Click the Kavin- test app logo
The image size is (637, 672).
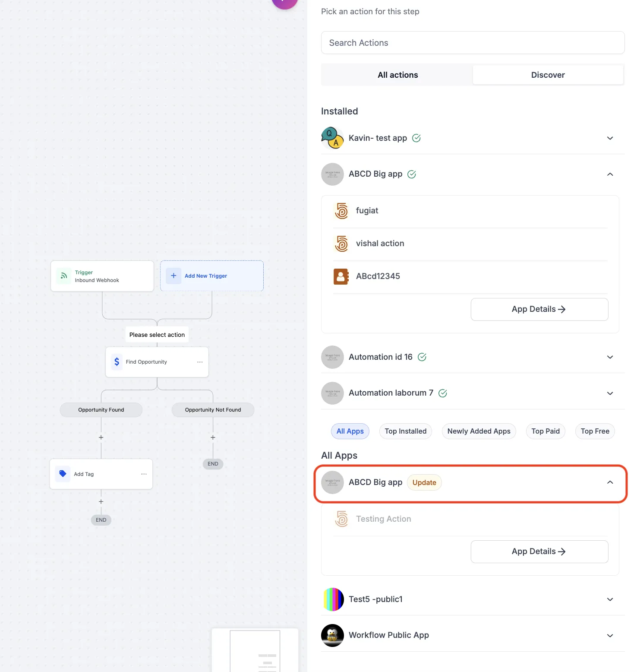tap(332, 138)
